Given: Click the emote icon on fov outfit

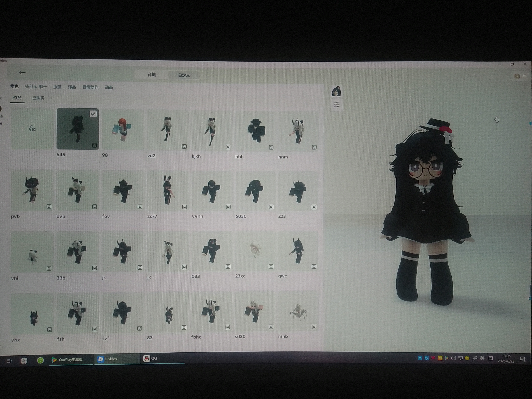Looking at the screenshot, I should (140, 207).
